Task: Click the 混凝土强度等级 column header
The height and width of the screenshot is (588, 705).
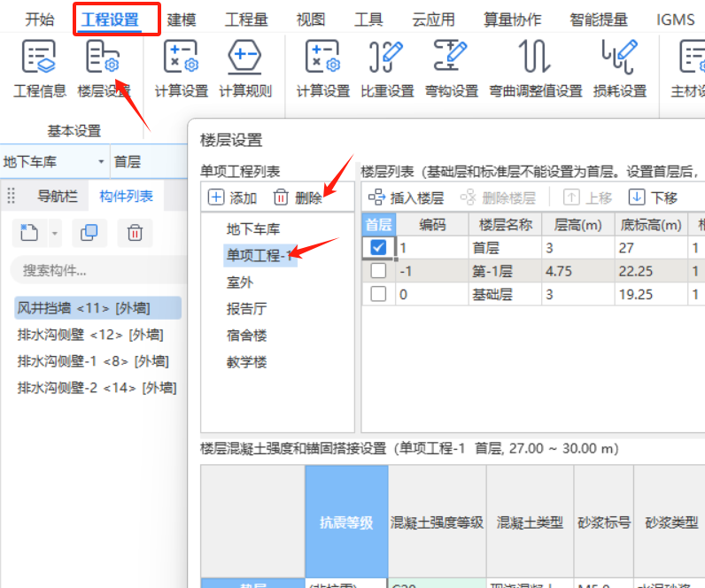Action: 437,522
